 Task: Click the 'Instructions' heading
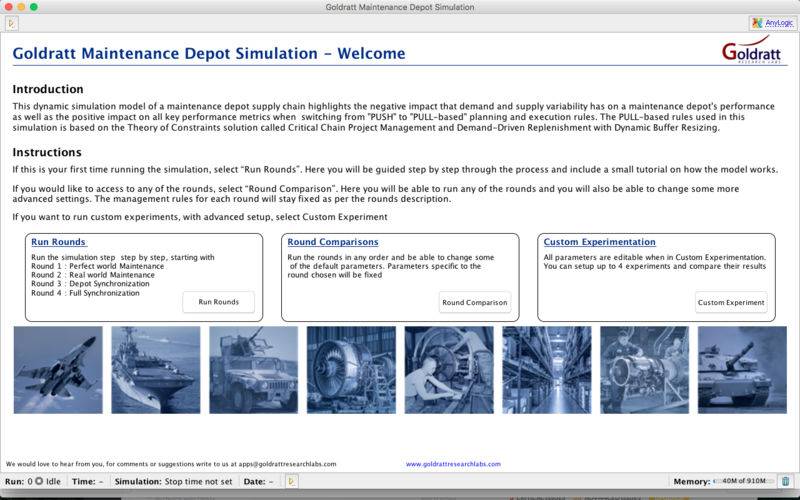[47, 153]
